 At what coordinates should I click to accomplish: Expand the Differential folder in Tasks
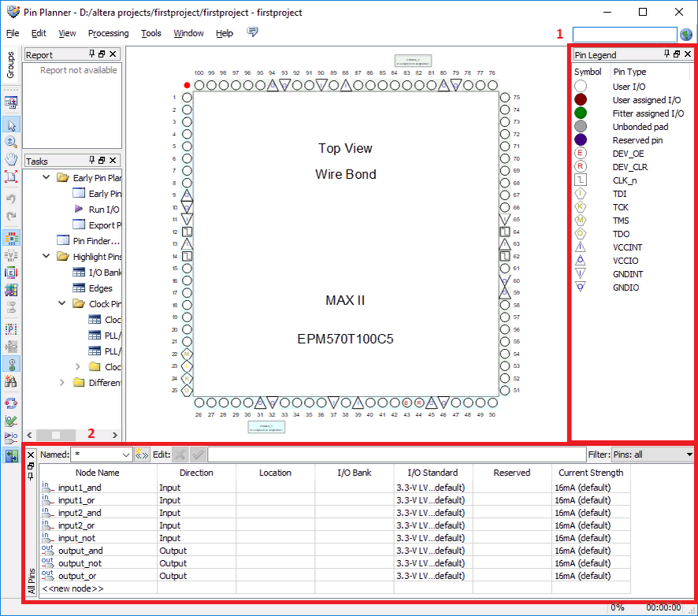pyautogui.click(x=62, y=382)
